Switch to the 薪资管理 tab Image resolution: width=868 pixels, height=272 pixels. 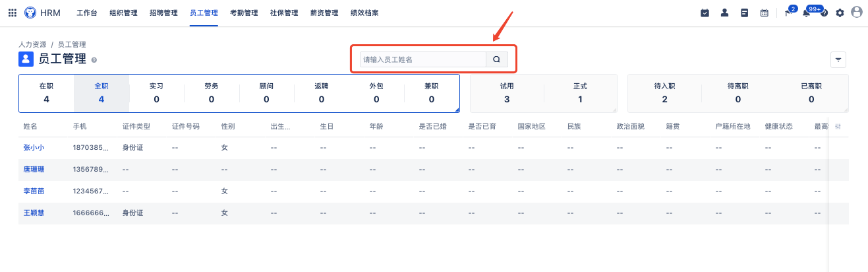click(x=324, y=13)
